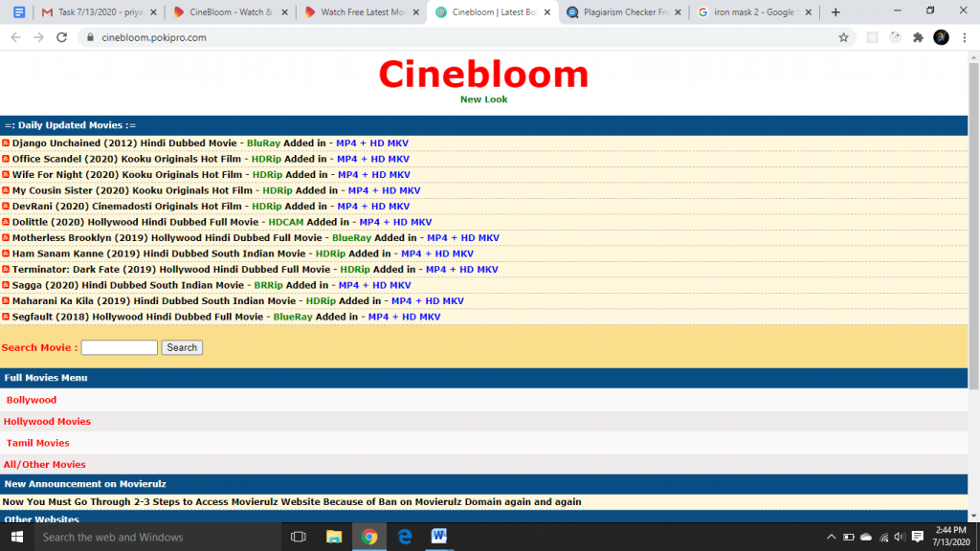Click the RSS icon beside Django Unchained
This screenshot has height=551, width=980.
[x=6, y=143]
